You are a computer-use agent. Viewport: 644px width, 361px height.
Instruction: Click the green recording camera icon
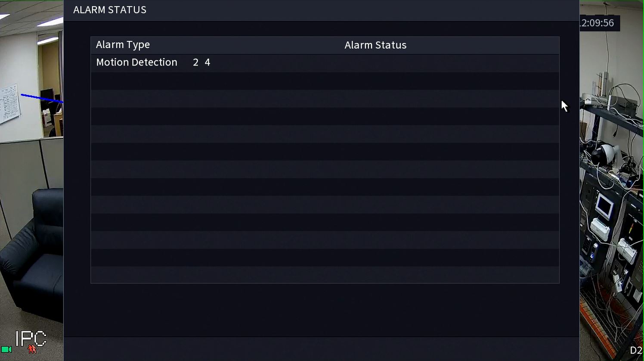click(x=6, y=349)
